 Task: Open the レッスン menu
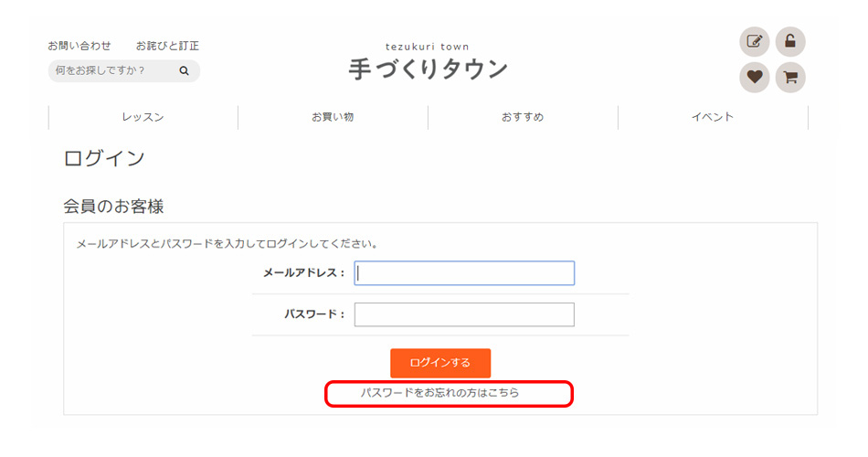[x=143, y=117]
